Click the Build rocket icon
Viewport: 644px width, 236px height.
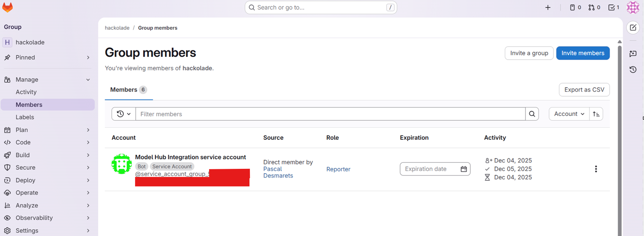coord(7,155)
